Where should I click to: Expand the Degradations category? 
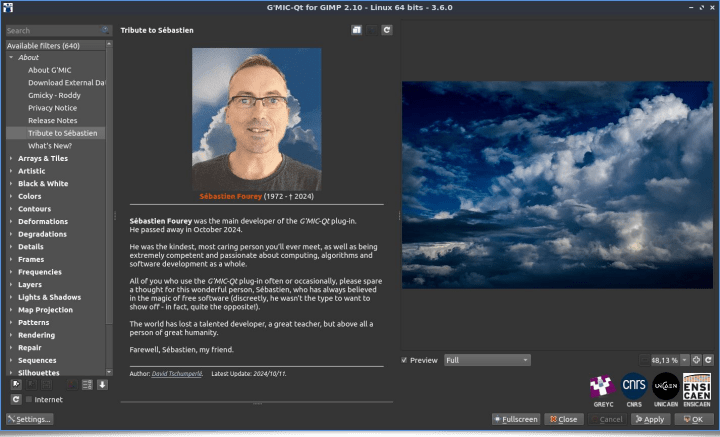click(x=11, y=234)
